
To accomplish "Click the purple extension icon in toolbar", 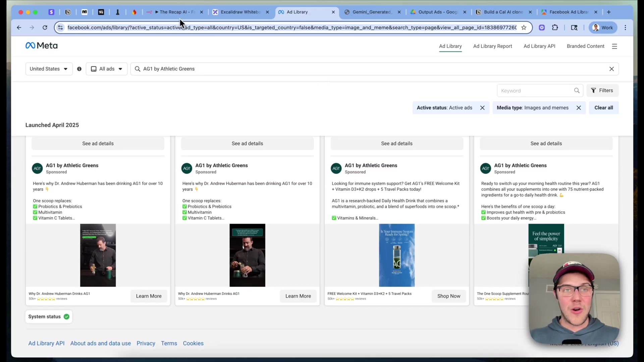I will [542, 28].
